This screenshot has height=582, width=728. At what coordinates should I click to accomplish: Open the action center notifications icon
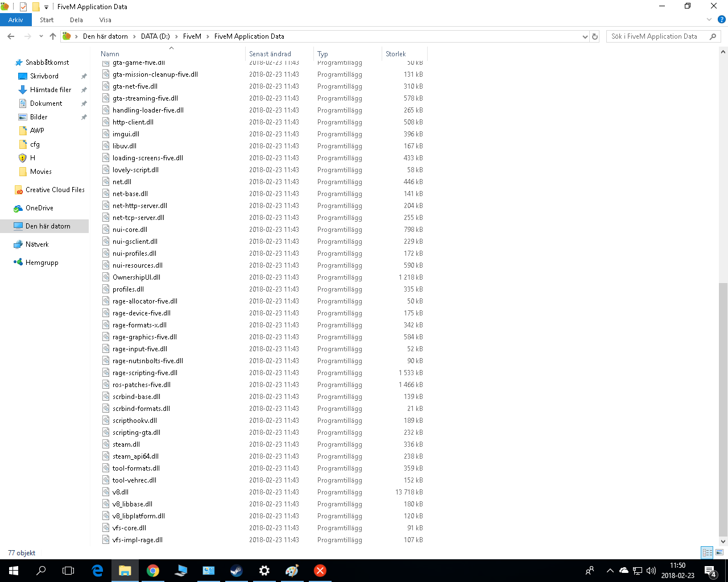(x=710, y=571)
